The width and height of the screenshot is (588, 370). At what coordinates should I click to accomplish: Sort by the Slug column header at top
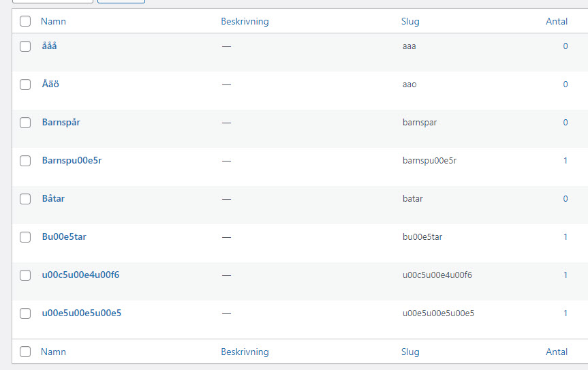tap(410, 21)
